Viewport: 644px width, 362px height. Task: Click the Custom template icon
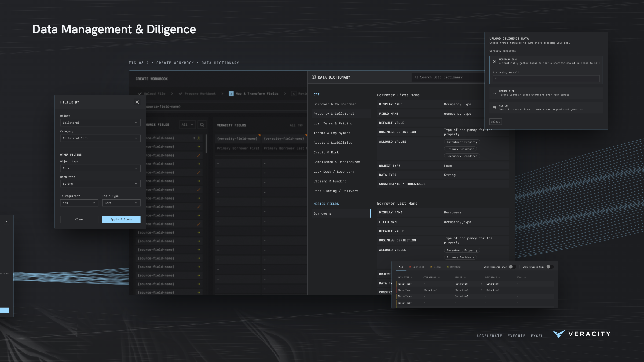[x=494, y=108]
